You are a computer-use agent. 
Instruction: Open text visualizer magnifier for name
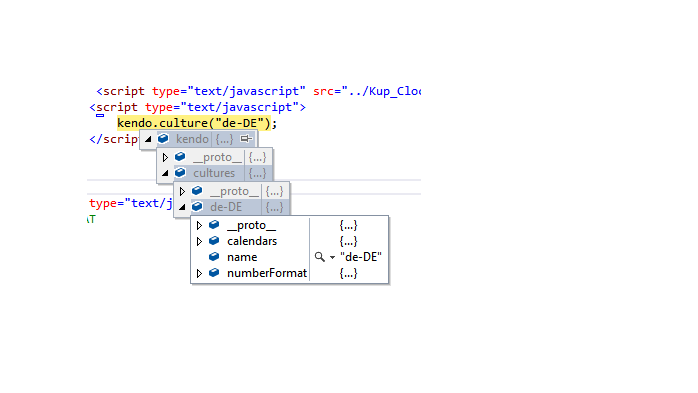(x=320, y=257)
